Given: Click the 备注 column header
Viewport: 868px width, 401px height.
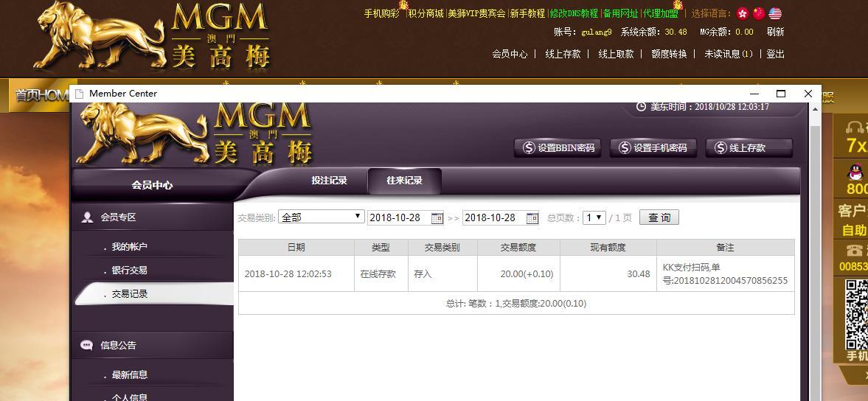Looking at the screenshot, I should [x=725, y=248].
